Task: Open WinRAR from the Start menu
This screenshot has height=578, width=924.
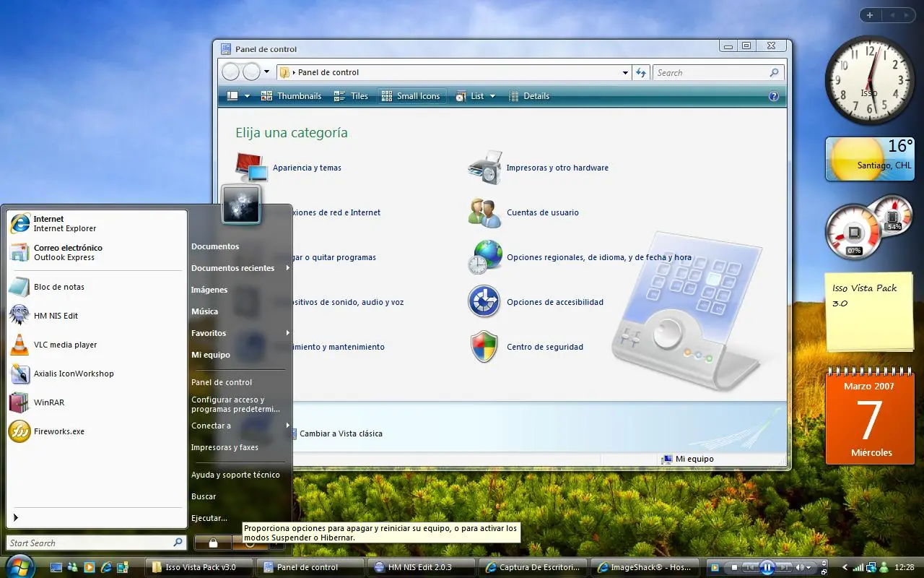Action: 95,402
